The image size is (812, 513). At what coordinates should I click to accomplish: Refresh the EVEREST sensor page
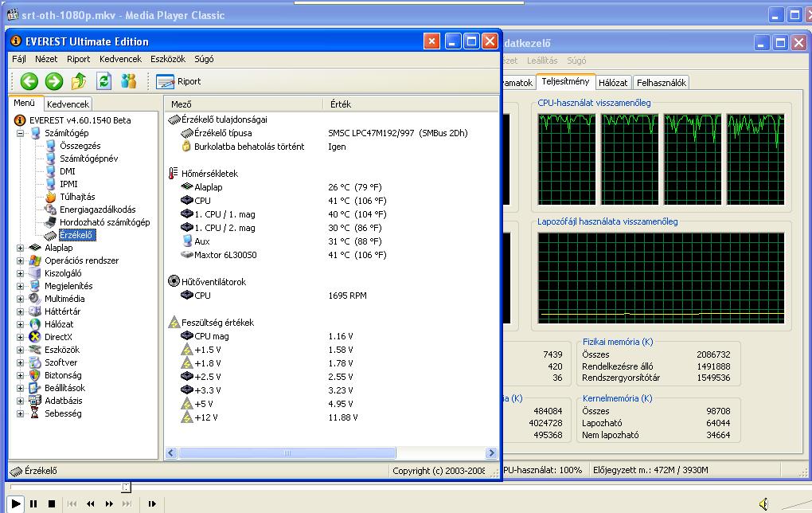104,81
